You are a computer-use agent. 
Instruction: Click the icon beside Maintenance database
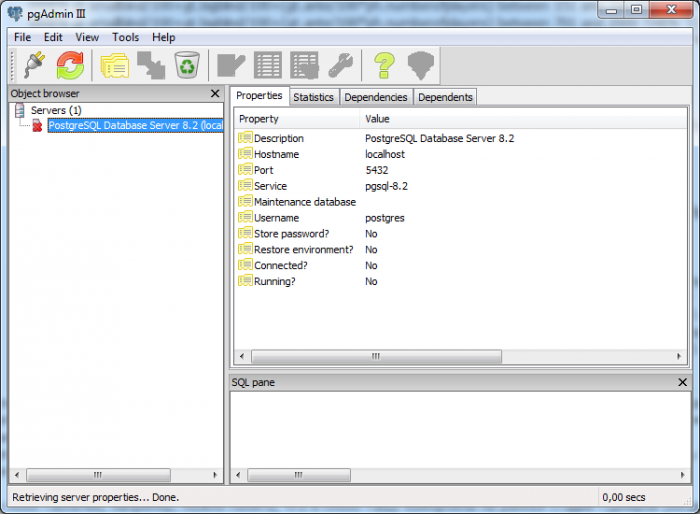pos(245,201)
